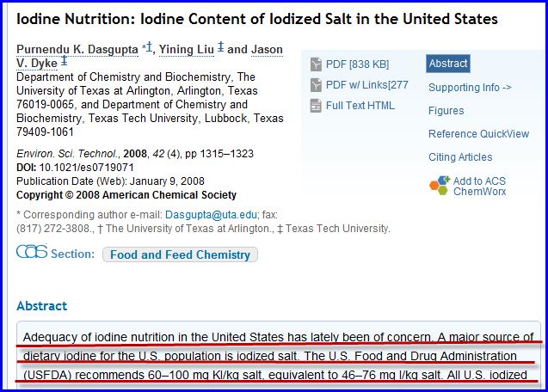Click the Full Text HTML page icon
Screen dimensions: 548x392
pyautogui.click(x=317, y=106)
